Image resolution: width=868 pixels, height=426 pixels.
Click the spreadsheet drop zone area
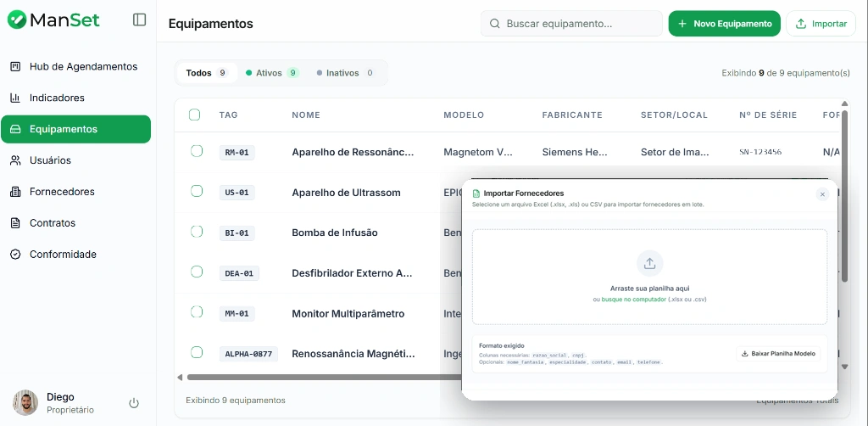650,277
